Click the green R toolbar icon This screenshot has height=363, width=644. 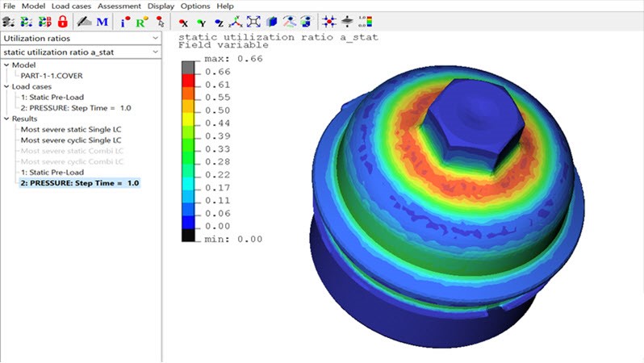140,22
